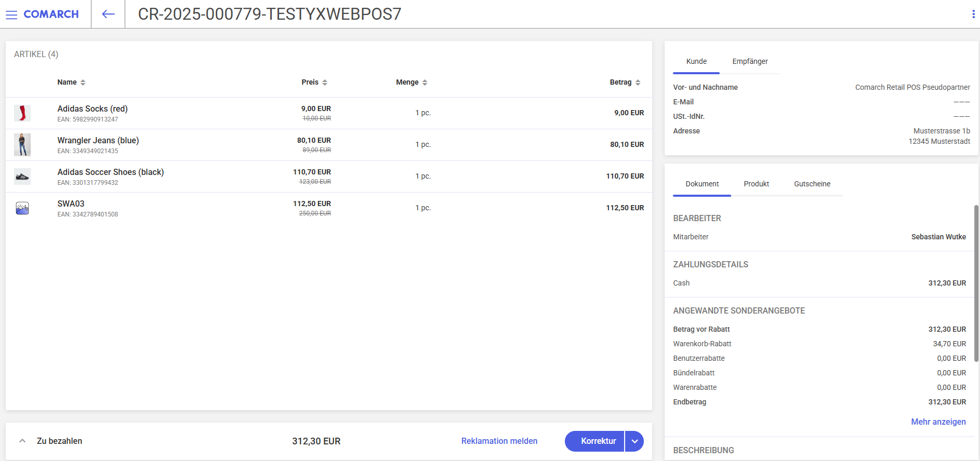Click the Korrektur button
The image size is (980, 461).
click(594, 441)
